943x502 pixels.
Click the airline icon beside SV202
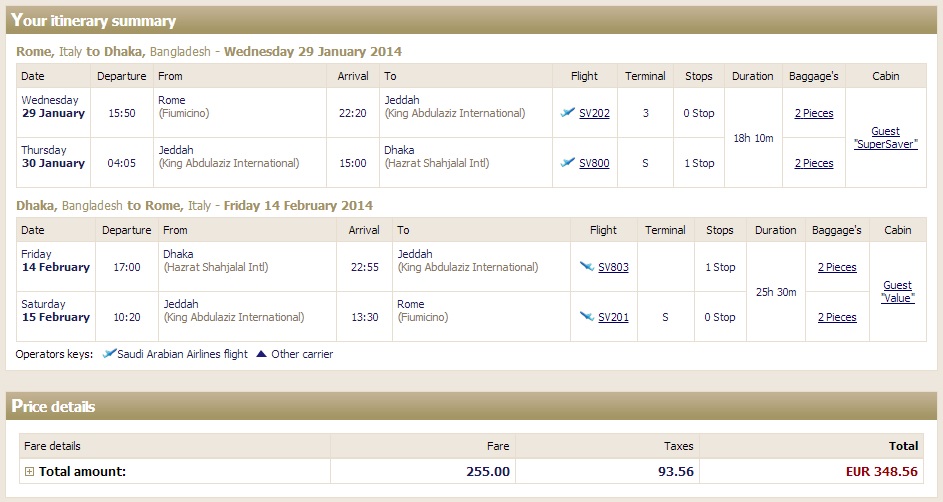(567, 112)
